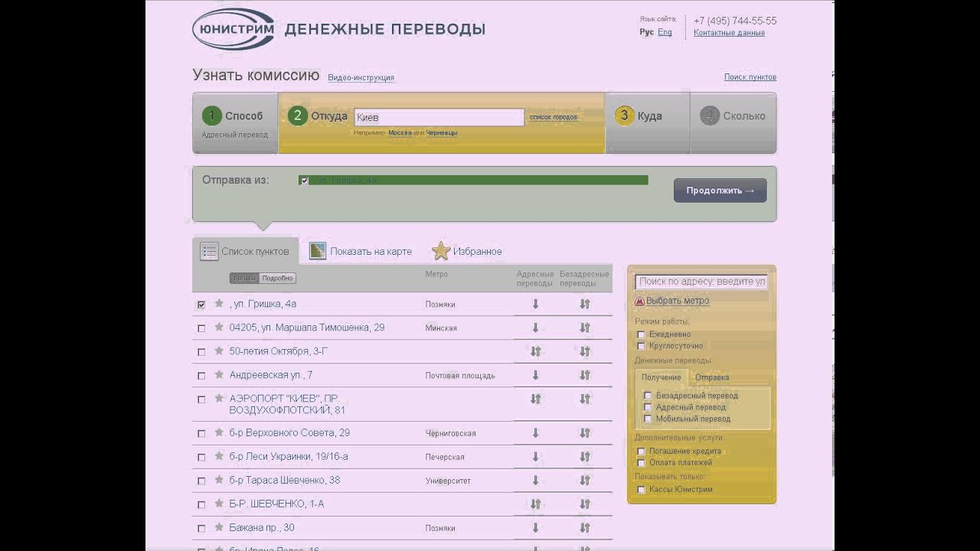The width and height of the screenshot is (980, 551).
Task: Uncheck the selected point in Отправка из
Action: point(305,181)
